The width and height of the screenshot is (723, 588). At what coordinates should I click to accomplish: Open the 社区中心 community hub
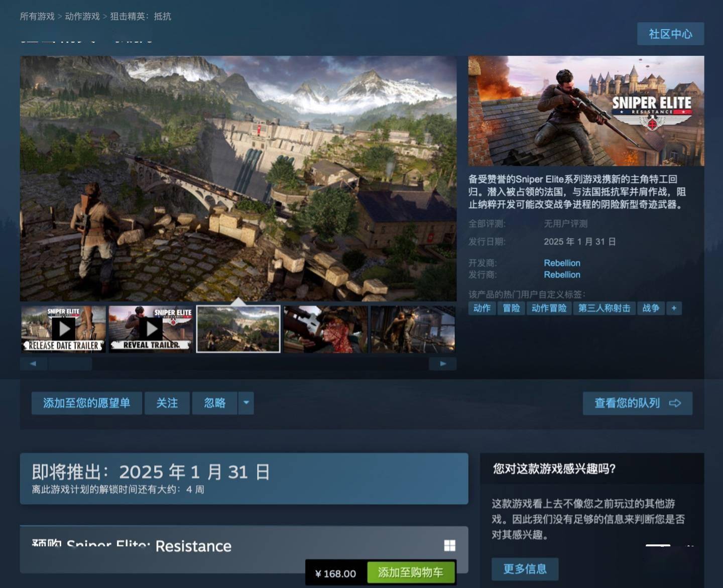point(670,34)
